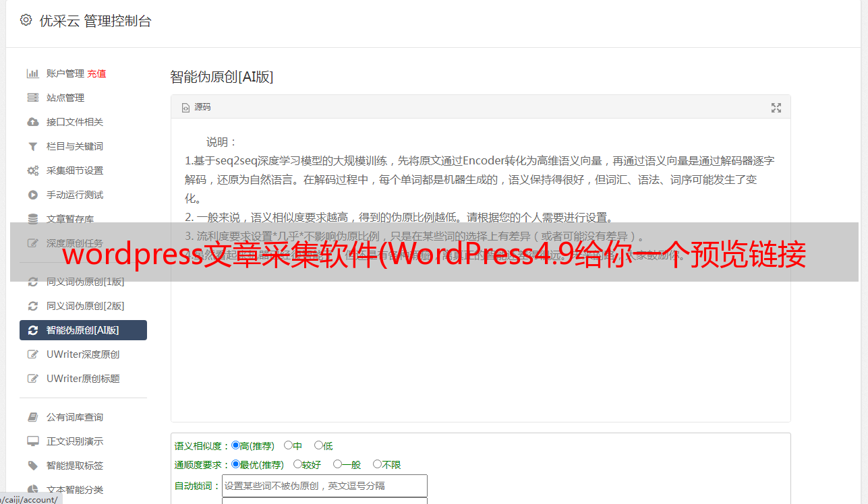This screenshot has width=868, height=504.
Task: Click the refresh icon for 同义词伪原创[1版]
Action: (32, 282)
